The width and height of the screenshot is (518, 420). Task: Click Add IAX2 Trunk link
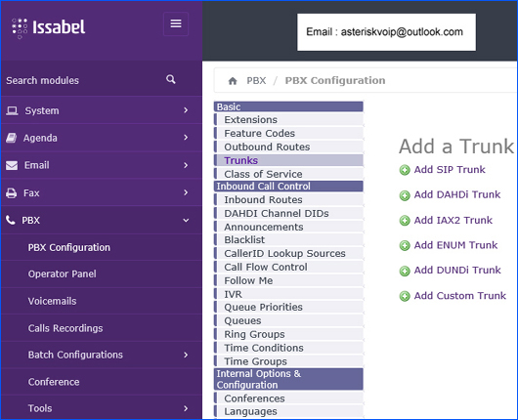click(453, 220)
